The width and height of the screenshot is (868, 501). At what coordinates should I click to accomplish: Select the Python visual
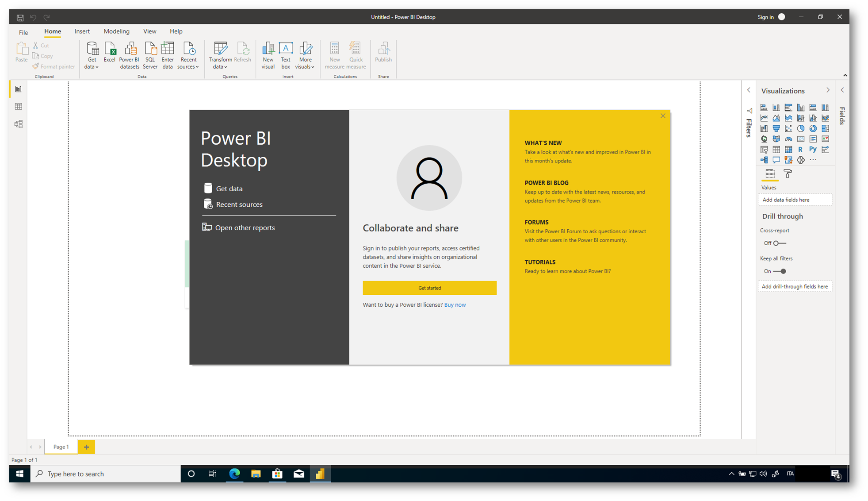point(813,150)
